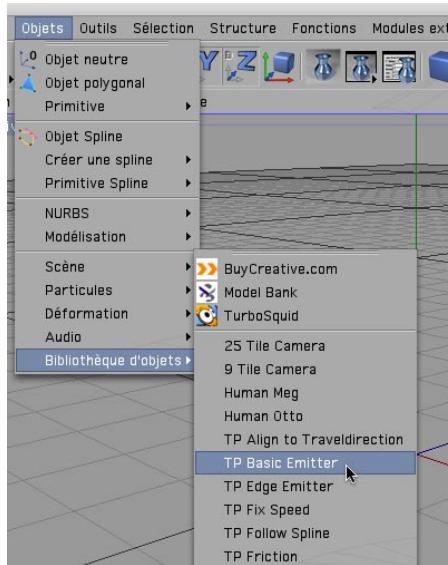Select TP Friction
Image resolution: width=448 pixels, height=565 pixels.
pyautogui.click(x=306, y=556)
